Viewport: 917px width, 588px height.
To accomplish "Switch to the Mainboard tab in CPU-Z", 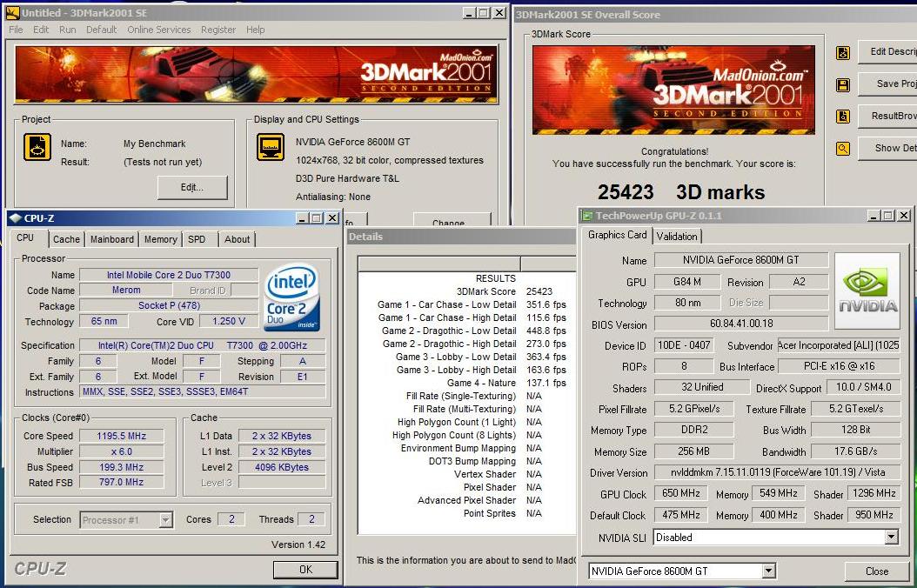I will [x=111, y=239].
